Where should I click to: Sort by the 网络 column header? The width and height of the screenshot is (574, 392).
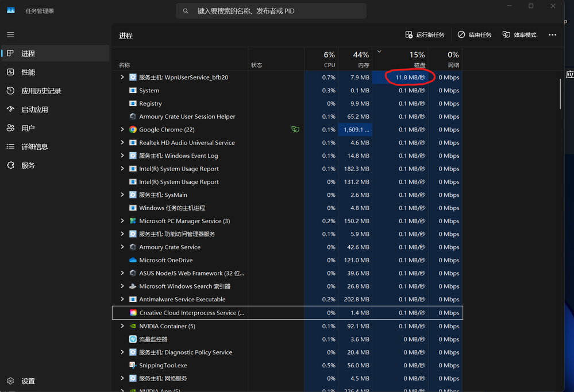(x=445, y=59)
